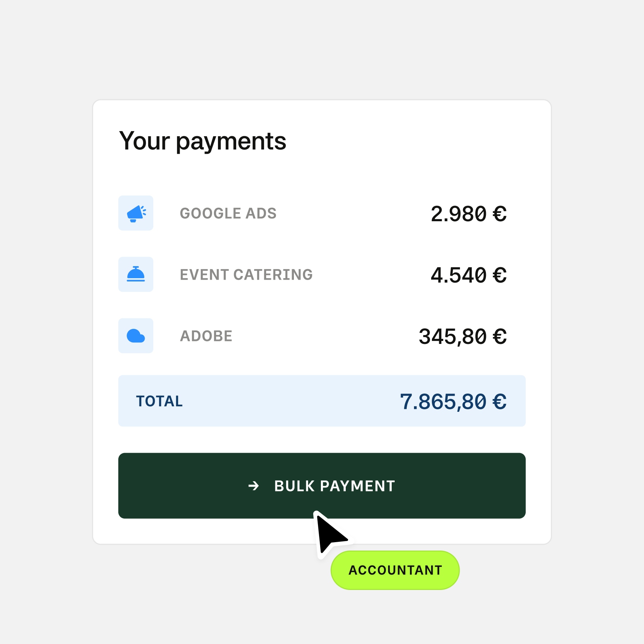
Task: Click the Adobe cloud icon
Action: [136, 336]
